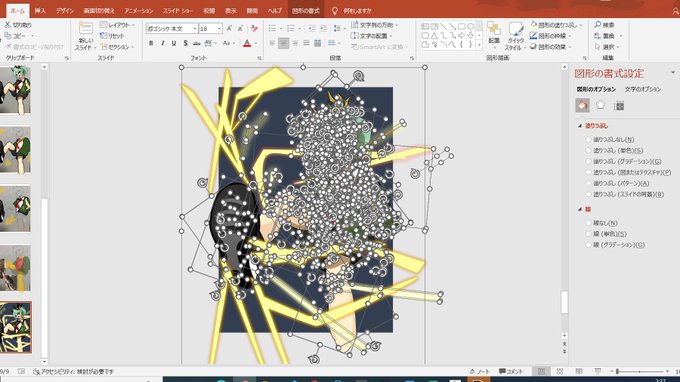Toggle Bold formatting

click(151, 43)
